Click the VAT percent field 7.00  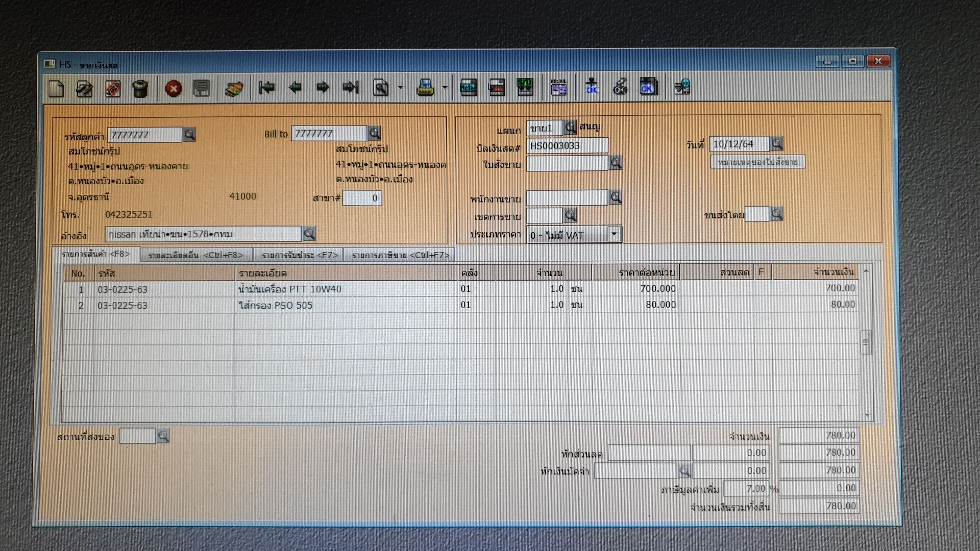746,488
